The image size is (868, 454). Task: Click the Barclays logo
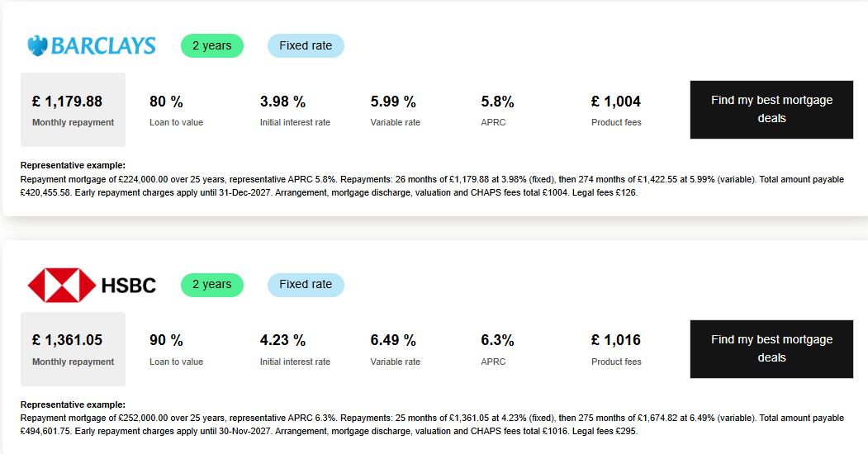click(x=92, y=45)
